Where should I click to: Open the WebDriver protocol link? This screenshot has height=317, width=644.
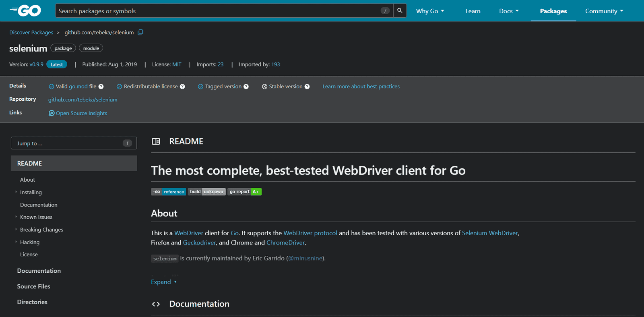(310, 233)
